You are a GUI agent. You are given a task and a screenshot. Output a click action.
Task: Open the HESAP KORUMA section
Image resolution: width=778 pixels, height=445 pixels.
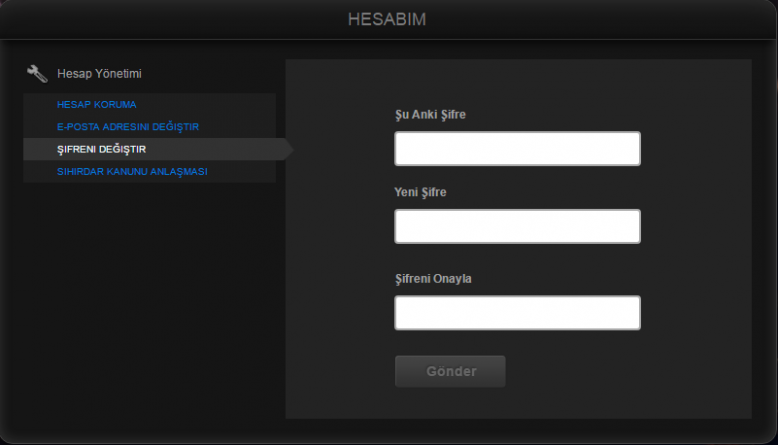tap(96, 105)
